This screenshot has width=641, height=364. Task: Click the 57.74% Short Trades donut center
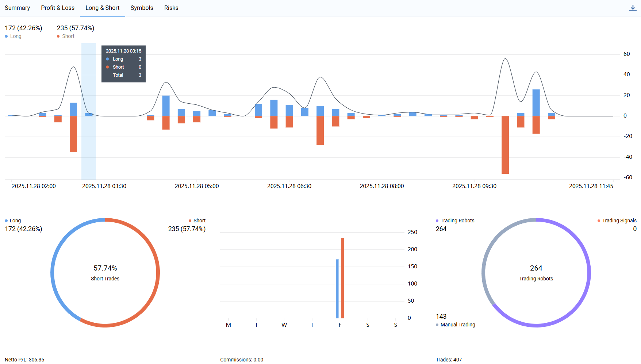105,273
